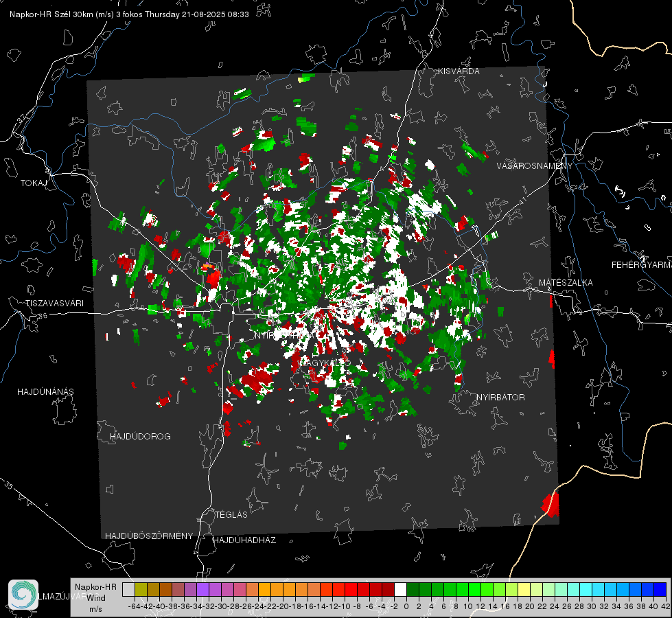Pick the dark green swatch between 0 and 2
Screen dimensions: 672x618
(413, 589)
